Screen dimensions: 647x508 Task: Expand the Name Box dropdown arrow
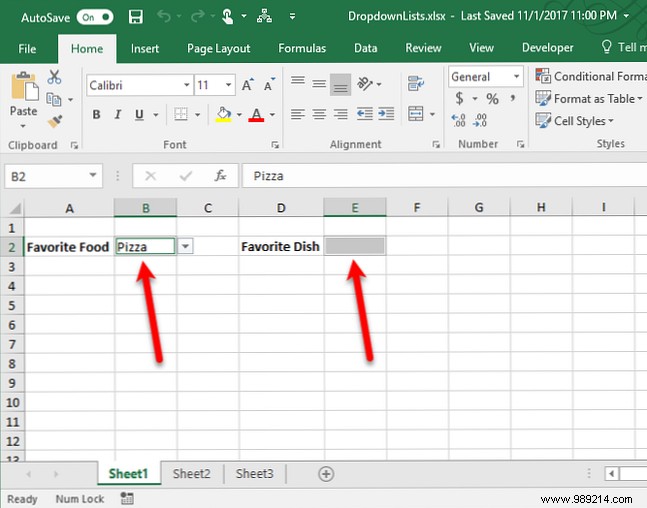point(93,175)
